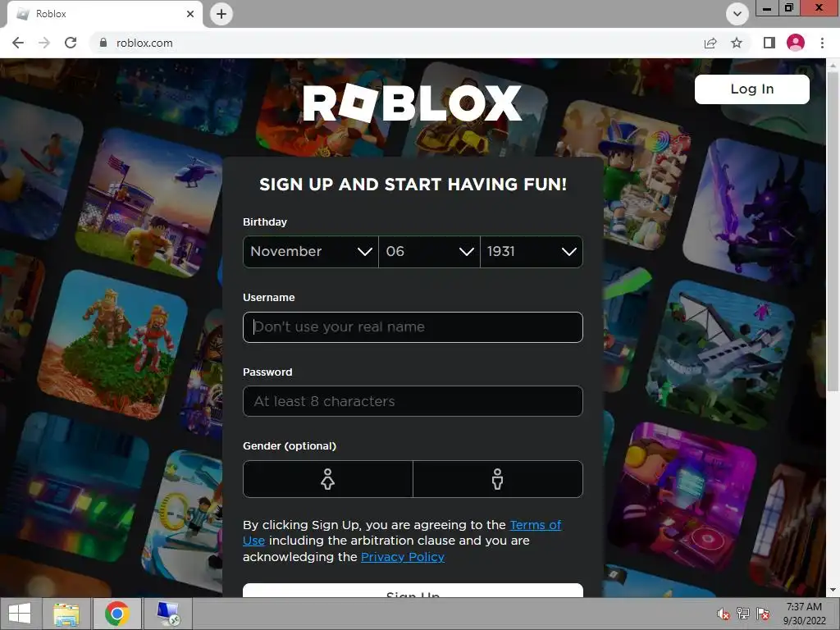Open the taskbar clock showing 7:37 AM

(x=804, y=614)
